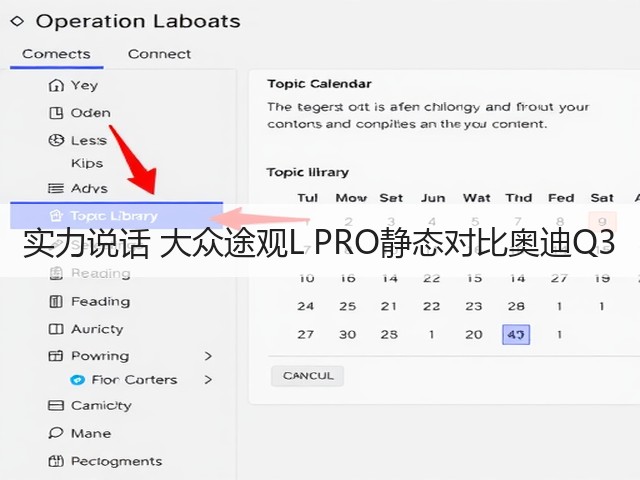Image resolution: width=640 pixels, height=480 pixels.
Task: Open the Kips sidebar entry
Action: coord(87,163)
